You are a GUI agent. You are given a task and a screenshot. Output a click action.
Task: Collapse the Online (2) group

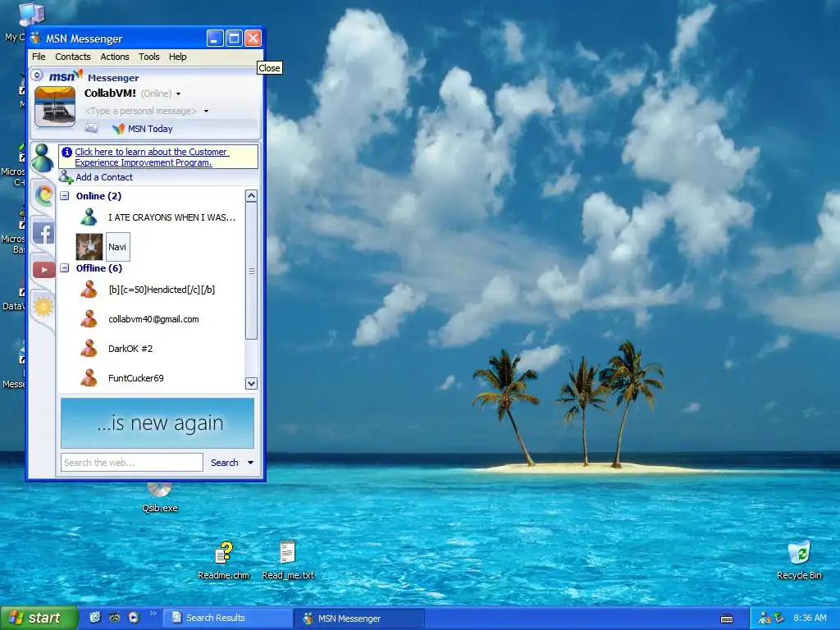click(x=65, y=196)
